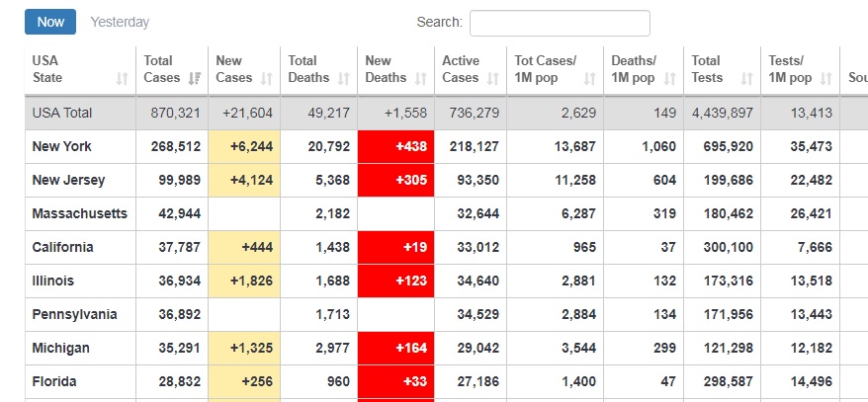
Task: Select California cases per million 965
Action: click(584, 247)
